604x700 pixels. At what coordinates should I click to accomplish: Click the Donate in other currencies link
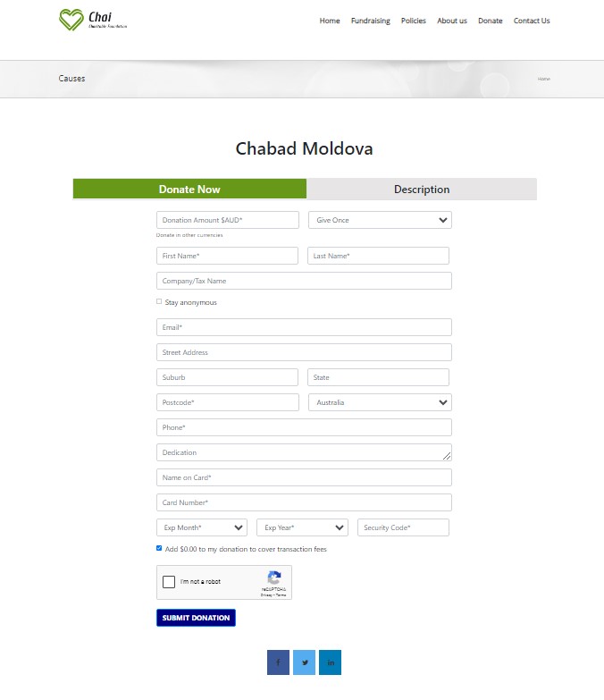189,235
